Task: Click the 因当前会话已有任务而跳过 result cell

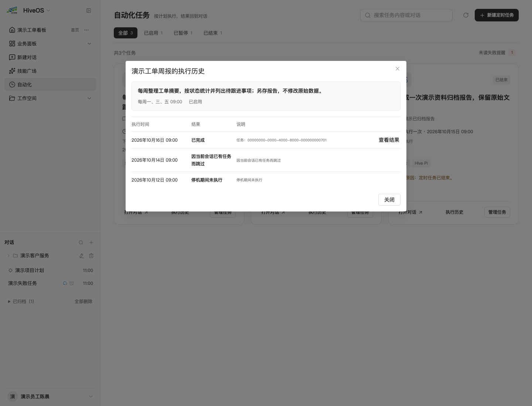Action: tap(211, 160)
